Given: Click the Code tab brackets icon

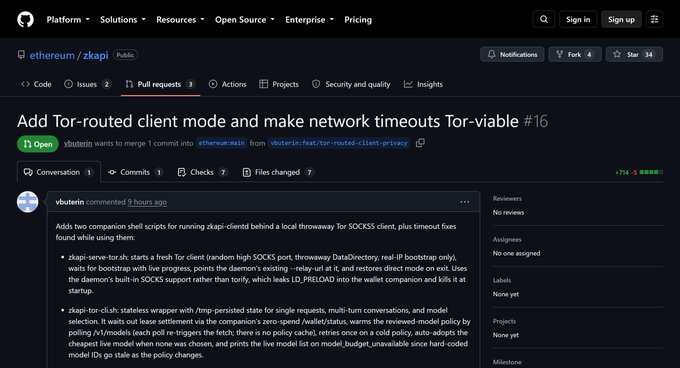Looking at the screenshot, I should pyautogui.click(x=25, y=84).
